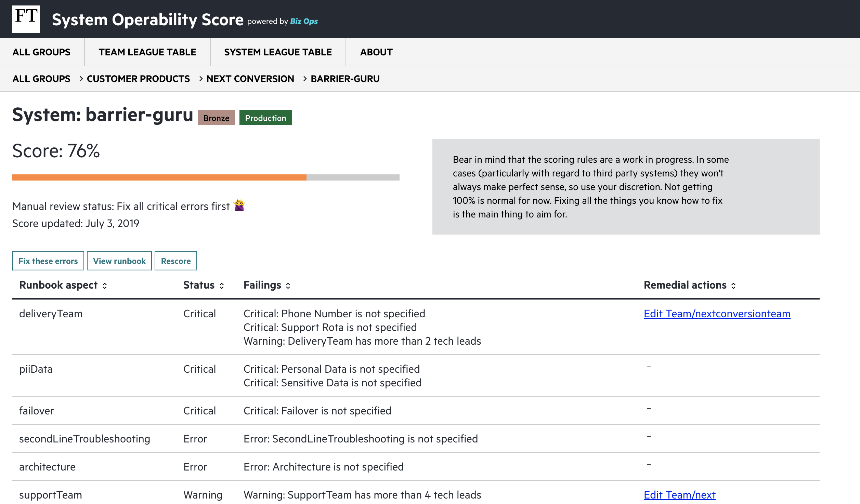
Task: Follow the Biz Ops link in header
Action: click(x=304, y=21)
